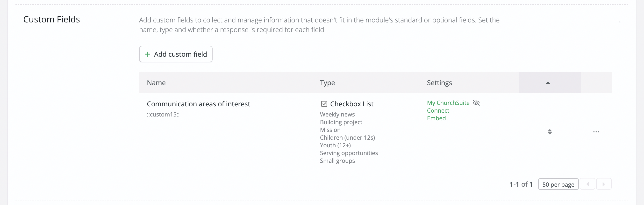Click the Checkbox List type icon
This screenshot has width=644, height=205.
324,104
